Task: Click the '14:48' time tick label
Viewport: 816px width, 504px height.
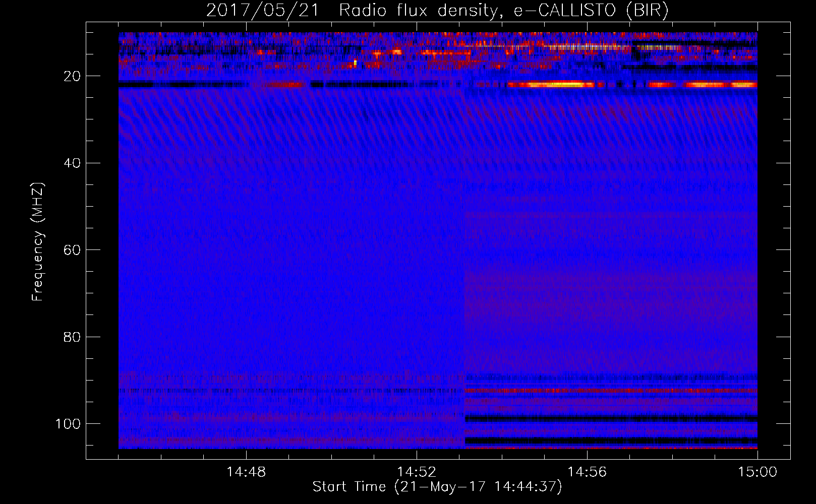Action: point(246,472)
